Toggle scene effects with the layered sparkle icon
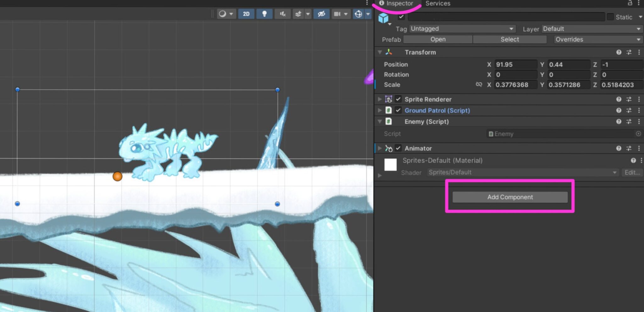The height and width of the screenshot is (312, 644). 298,14
